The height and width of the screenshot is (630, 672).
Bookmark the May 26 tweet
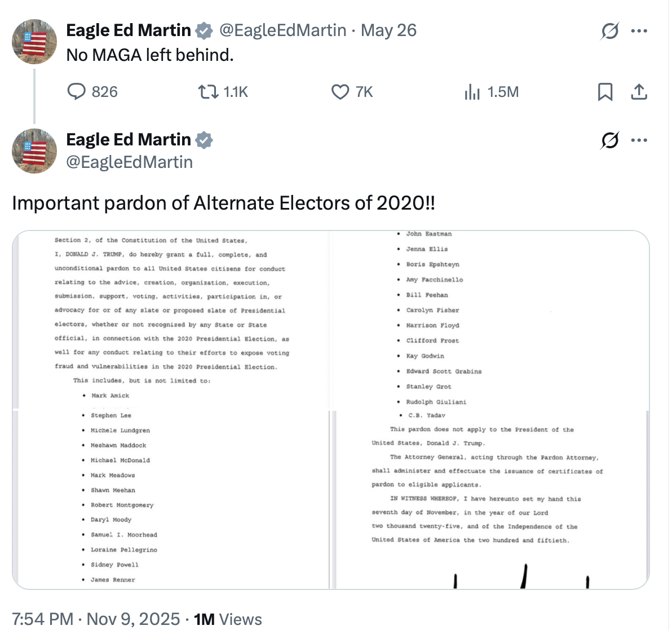(605, 92)
